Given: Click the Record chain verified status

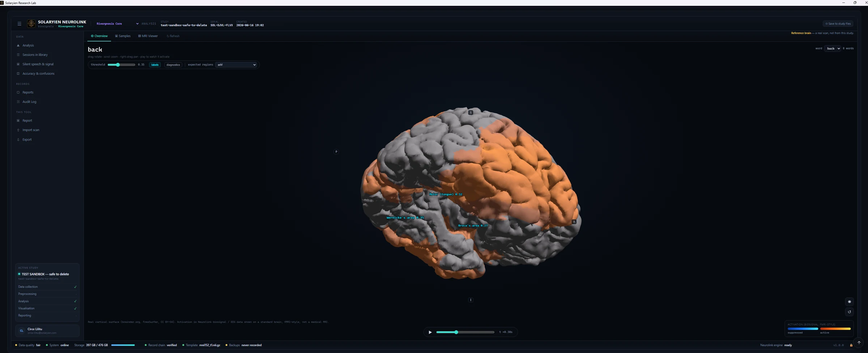Looking at the screenshot, I should pyautogui.click(x=161, y=345).
